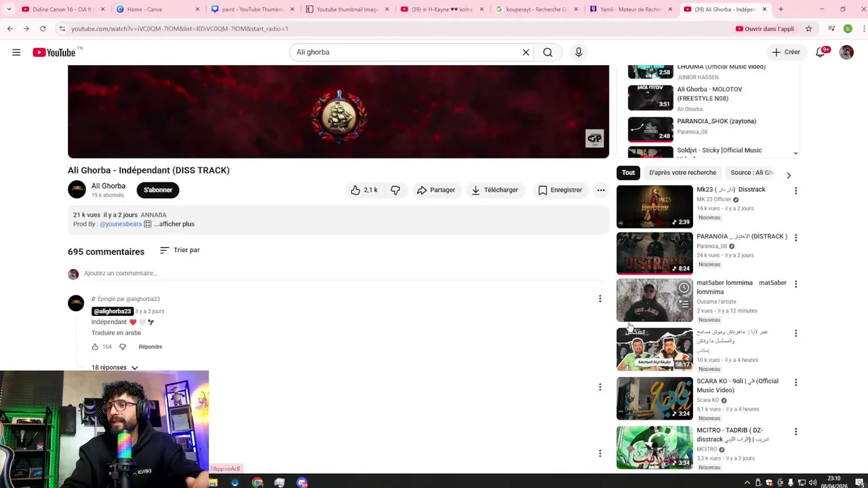
Task: Open @younesbeats producer link
Action: click(121, 224)
